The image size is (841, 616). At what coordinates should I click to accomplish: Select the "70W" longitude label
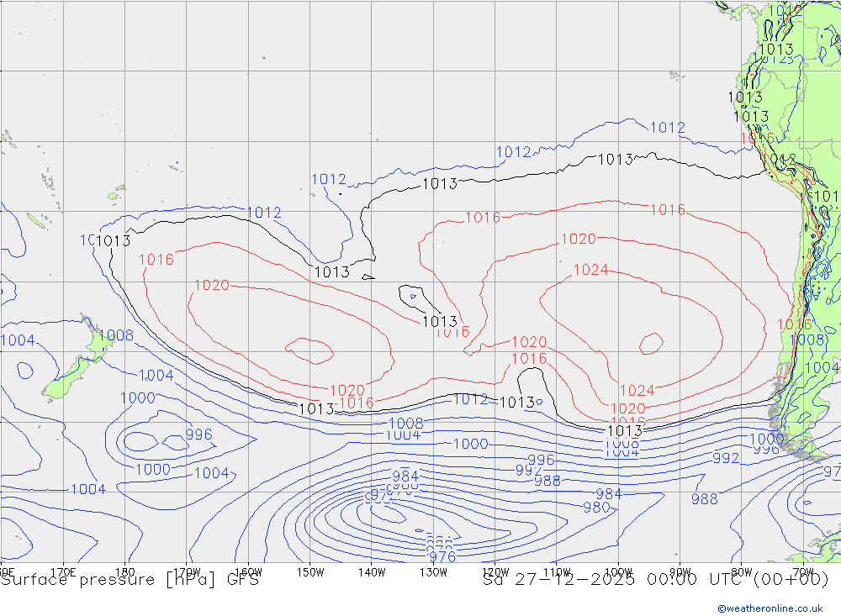click(803, 572)
